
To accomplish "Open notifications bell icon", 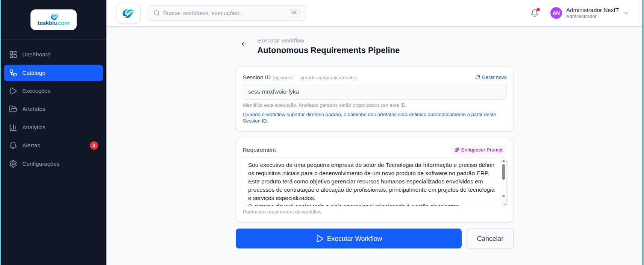I will pos(534,13).
